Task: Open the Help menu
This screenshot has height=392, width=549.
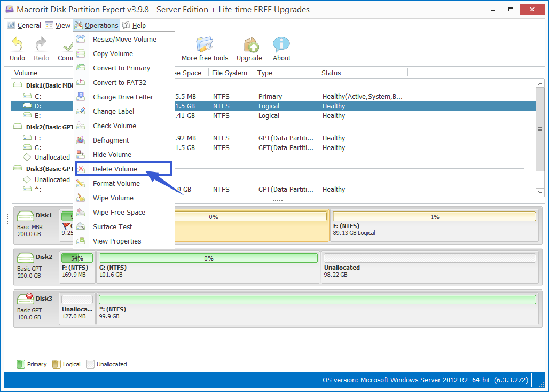Action: [134, 25]
